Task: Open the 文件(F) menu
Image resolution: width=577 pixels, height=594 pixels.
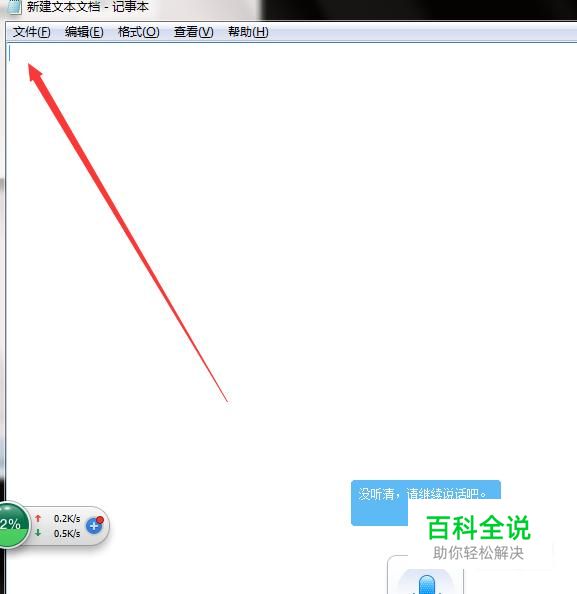Action: tap(31, 32)
